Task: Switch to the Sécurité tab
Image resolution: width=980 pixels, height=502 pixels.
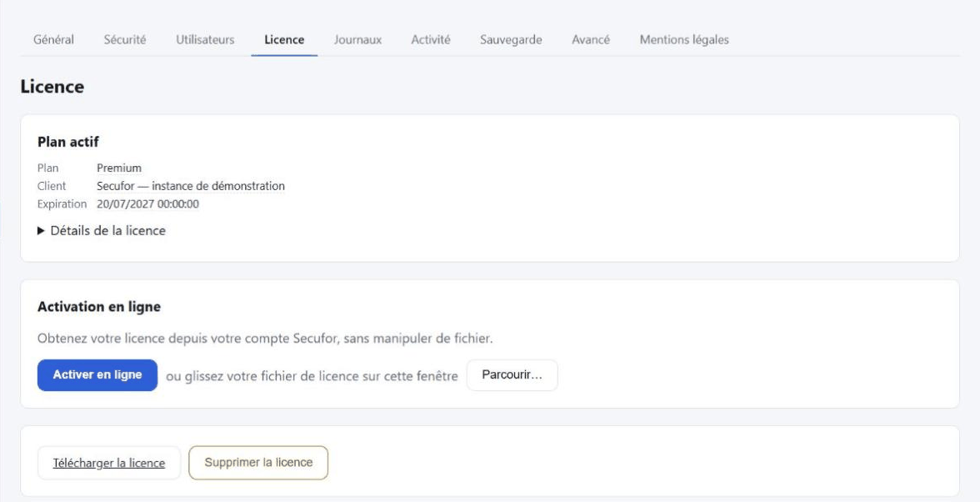Action: 125,39
